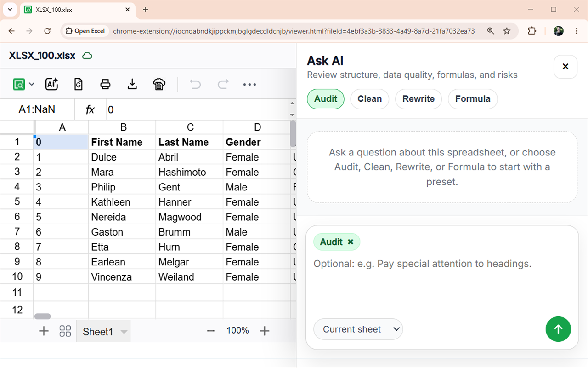This screenshot has height=368, width=588.
Task: Select column D header
Action: 257,127
